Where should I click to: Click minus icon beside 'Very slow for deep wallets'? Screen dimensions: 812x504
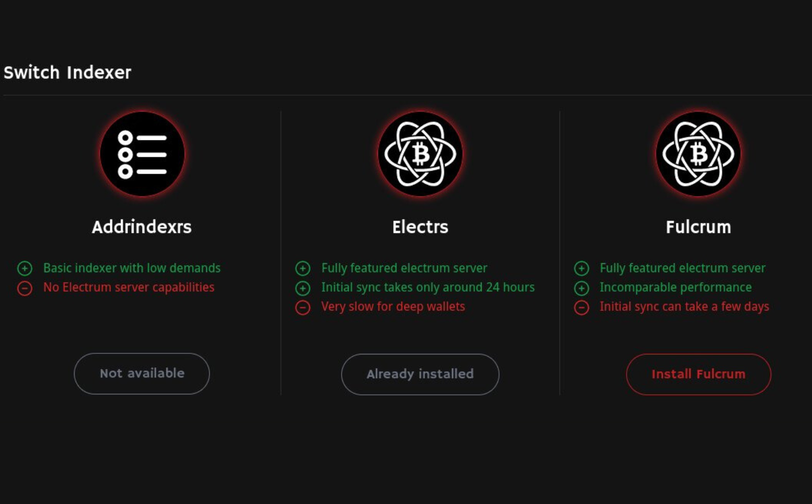303,307
